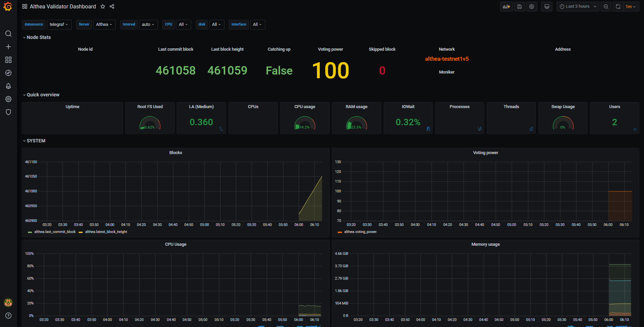Save dashboard with the disk icon
Image resolution: width=644 pixels, height=327 pixels.
point(519,6)
